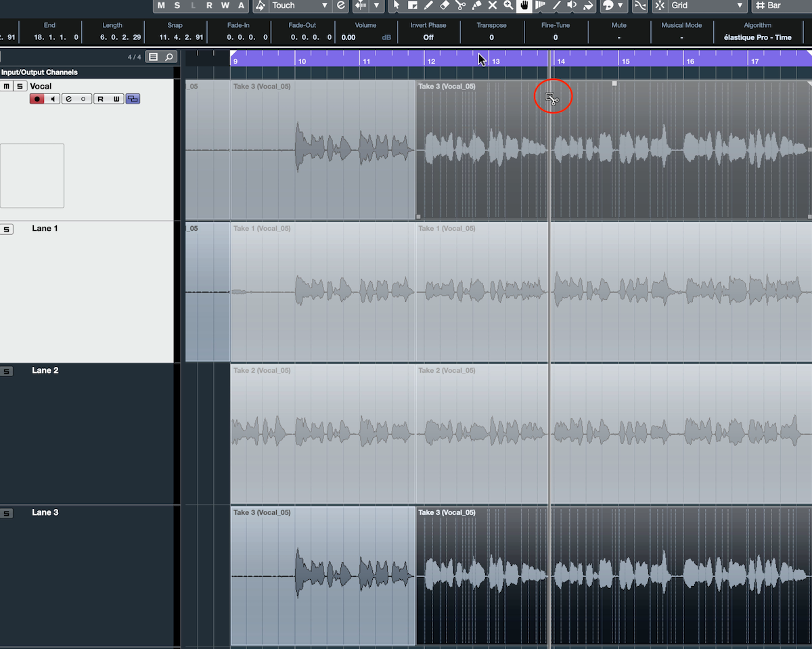Click bar 10 on the ruler

point(302,61)
